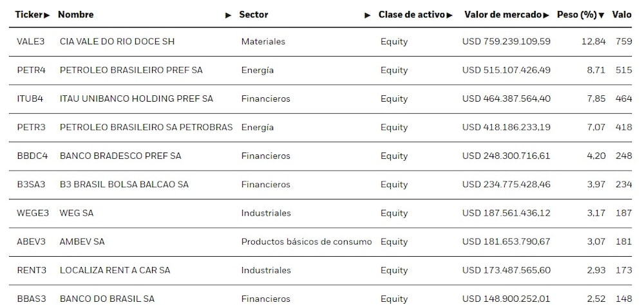Click the BBAS3 ticker cell
The width and height of the screenshot is (644, 305).
[31, 299]
